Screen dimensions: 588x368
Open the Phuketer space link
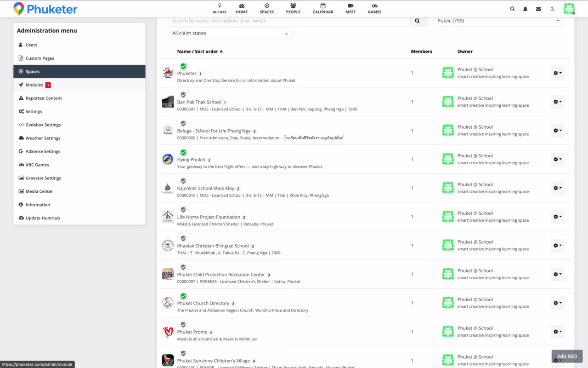coord(187,74)
